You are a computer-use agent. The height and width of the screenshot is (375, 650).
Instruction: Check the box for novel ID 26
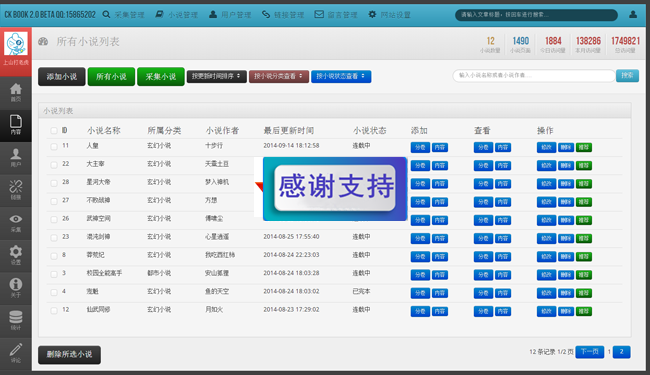pos(54,219)
